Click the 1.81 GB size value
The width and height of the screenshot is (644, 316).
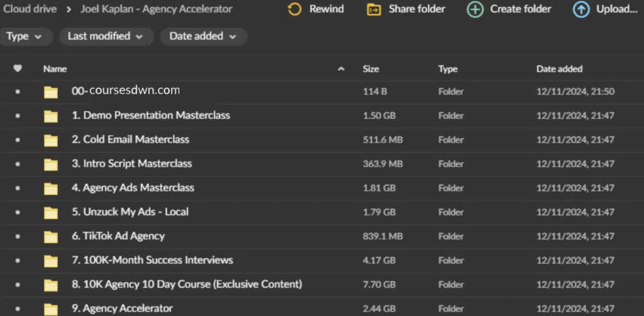coord(379,189)
